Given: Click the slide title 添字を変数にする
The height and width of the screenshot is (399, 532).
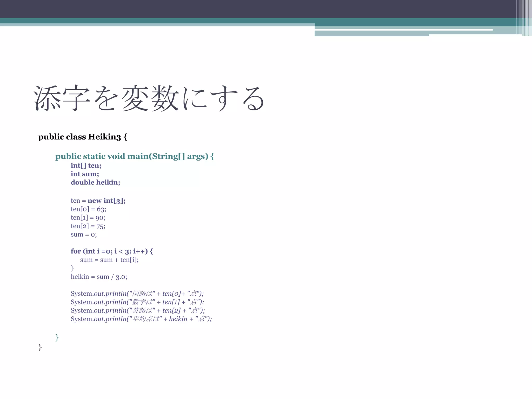Looking at the screenshot, I should (x=149, y=98).
